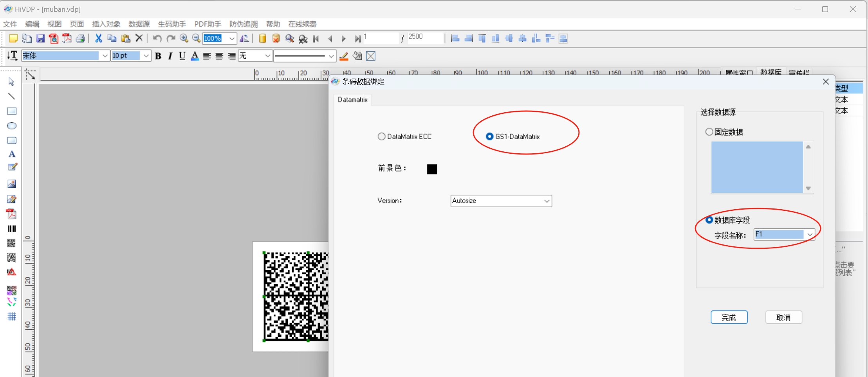Select the arrow pointer tool
The width and height of the screenshot is (868, 377).
[x=11, y=81]
